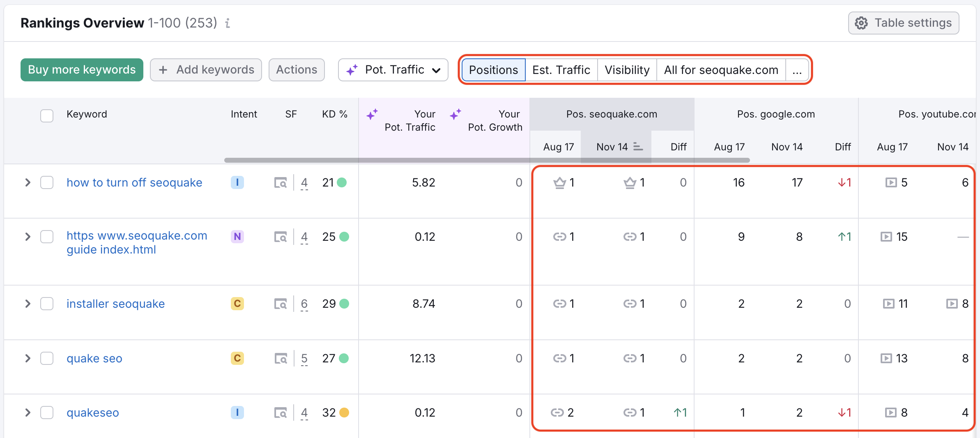Screen dimensions: 980x438
Task: Click the Informational intent badge for "quakeseo"
Action: [x=237, y=413]
